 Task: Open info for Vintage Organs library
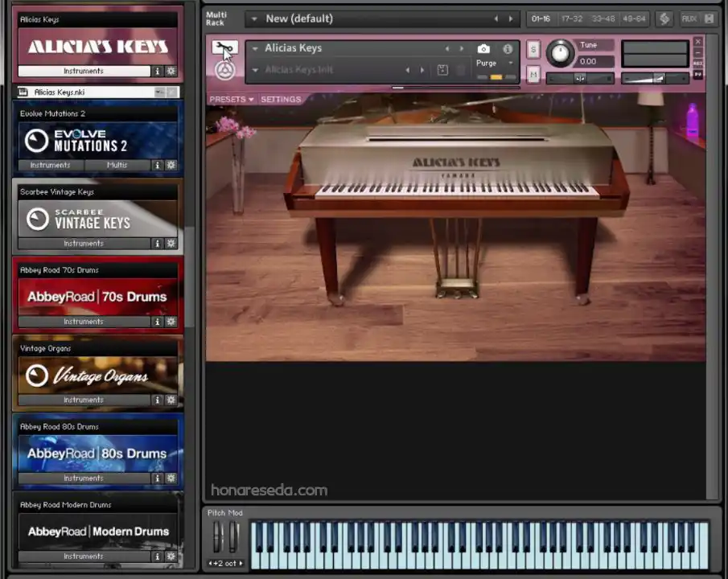point(158,400)
